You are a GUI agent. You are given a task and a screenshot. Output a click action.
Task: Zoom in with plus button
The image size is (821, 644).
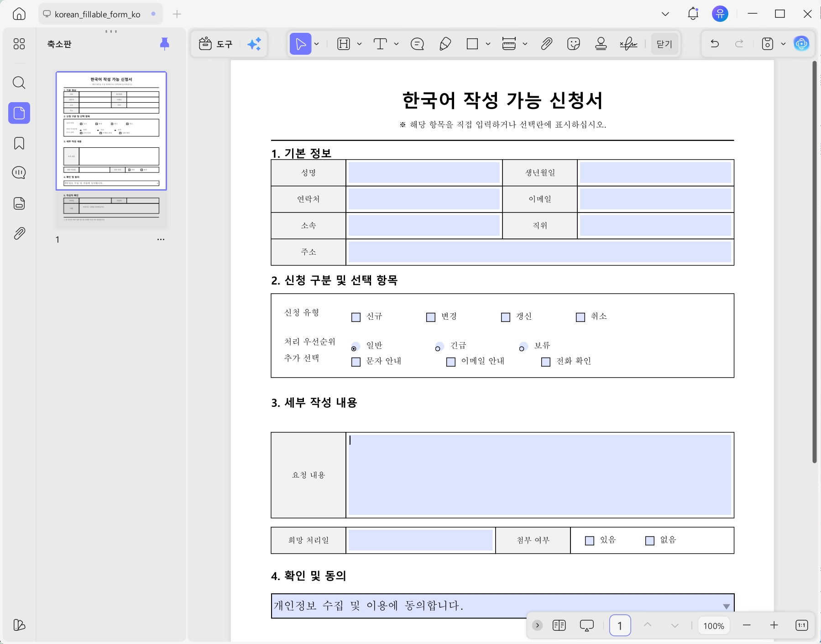click(774, 625)
